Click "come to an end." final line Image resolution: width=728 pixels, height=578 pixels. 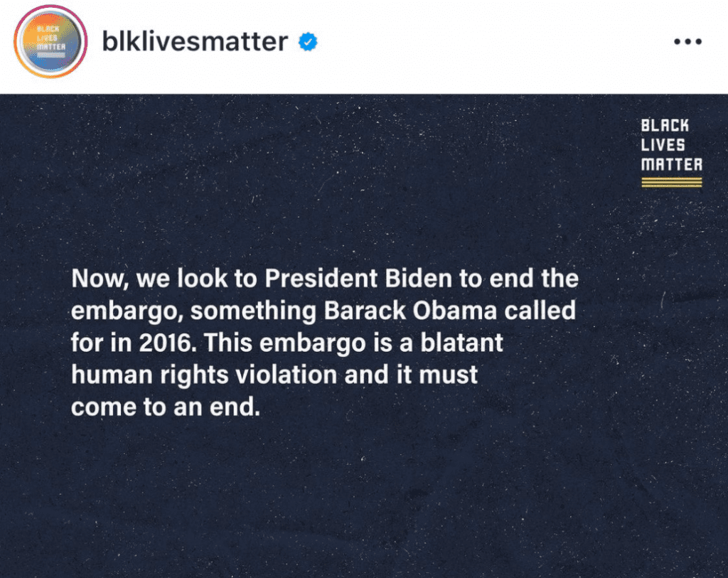[x=165, y=407]
